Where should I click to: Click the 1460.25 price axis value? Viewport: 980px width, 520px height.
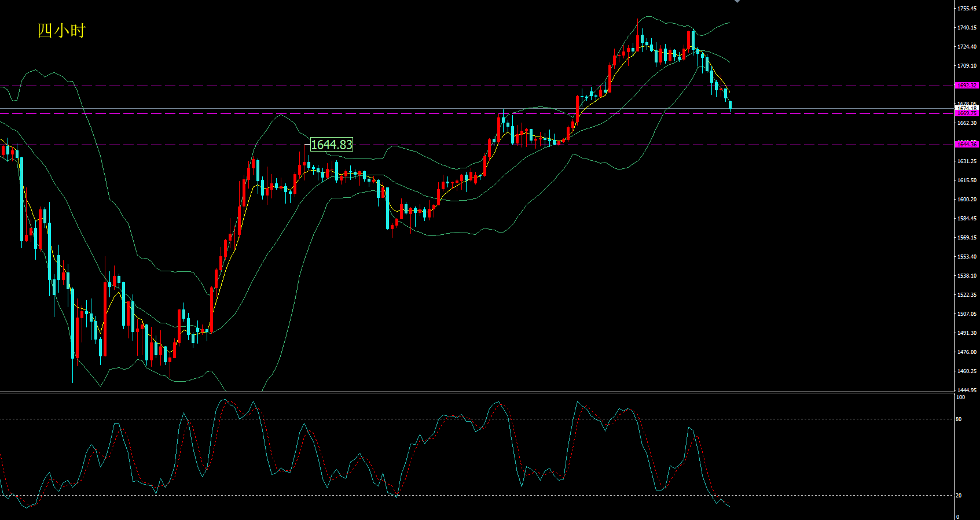967,371
